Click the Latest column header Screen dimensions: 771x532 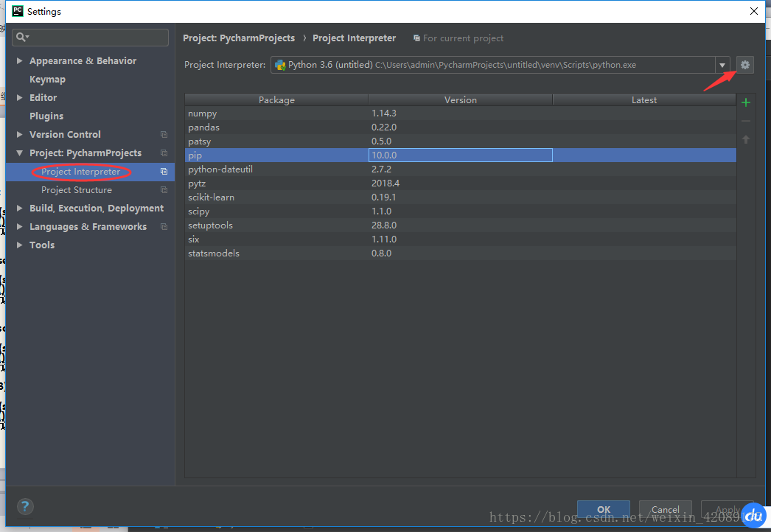click(644, 99)
